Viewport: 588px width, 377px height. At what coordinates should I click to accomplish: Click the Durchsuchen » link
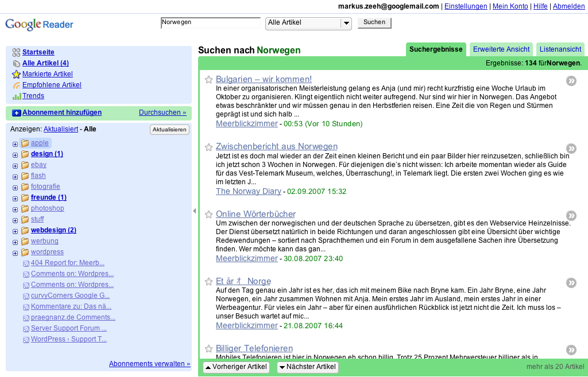click(163, 112)
